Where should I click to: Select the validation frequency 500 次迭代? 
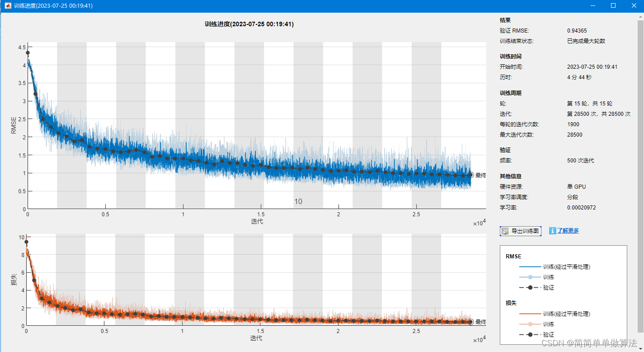pyautogui.click(x=581, y=161)
